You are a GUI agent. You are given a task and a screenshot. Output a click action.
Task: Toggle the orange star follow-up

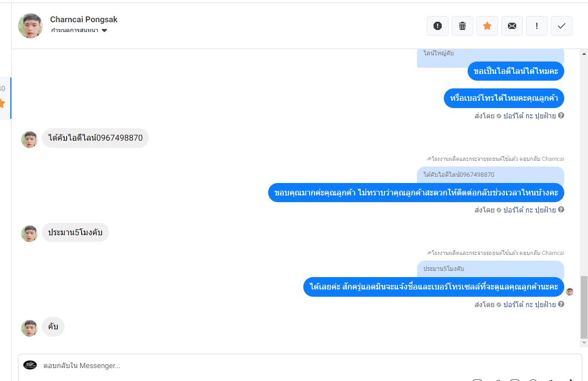point(487,26)
